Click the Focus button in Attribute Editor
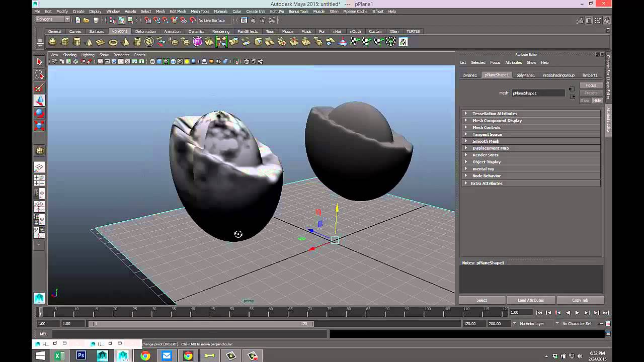Screen dimensions: 644x362 pyautogui.click(x=591, y=85)
